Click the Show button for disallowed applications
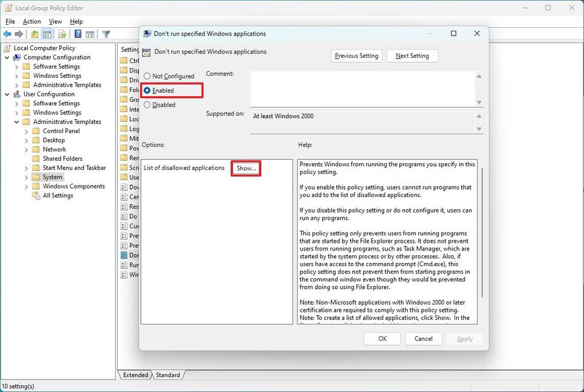 246,168
